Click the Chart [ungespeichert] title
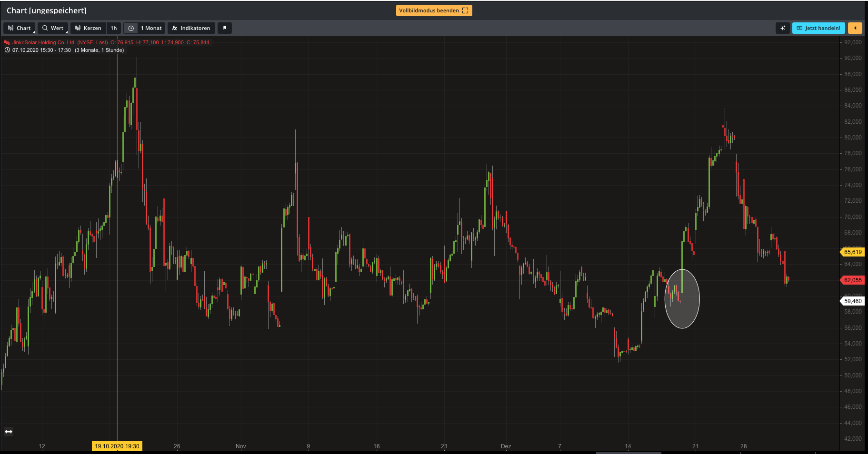The height and width of the screenshot is (454, 868). 47,10
